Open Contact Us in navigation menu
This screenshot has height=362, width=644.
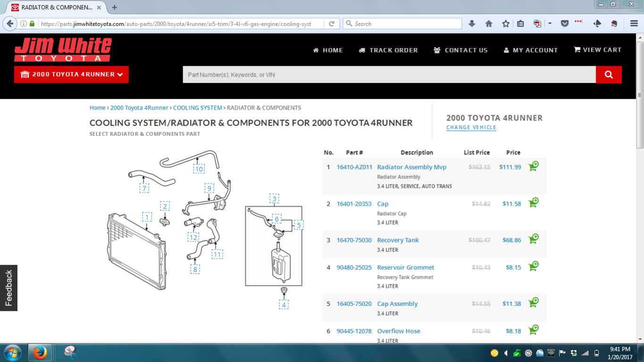point(460,50)
